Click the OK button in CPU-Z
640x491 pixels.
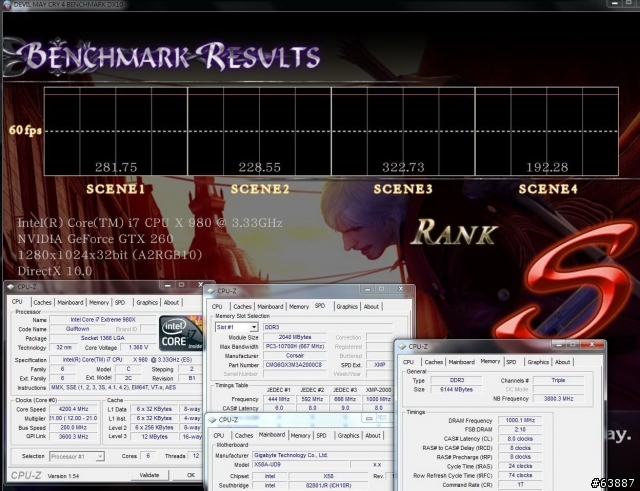191,475
